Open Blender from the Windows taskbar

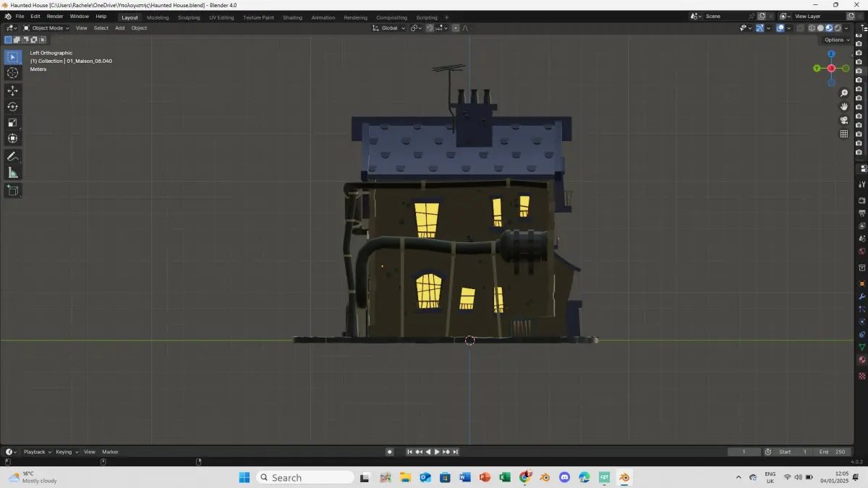pos(624,477)
